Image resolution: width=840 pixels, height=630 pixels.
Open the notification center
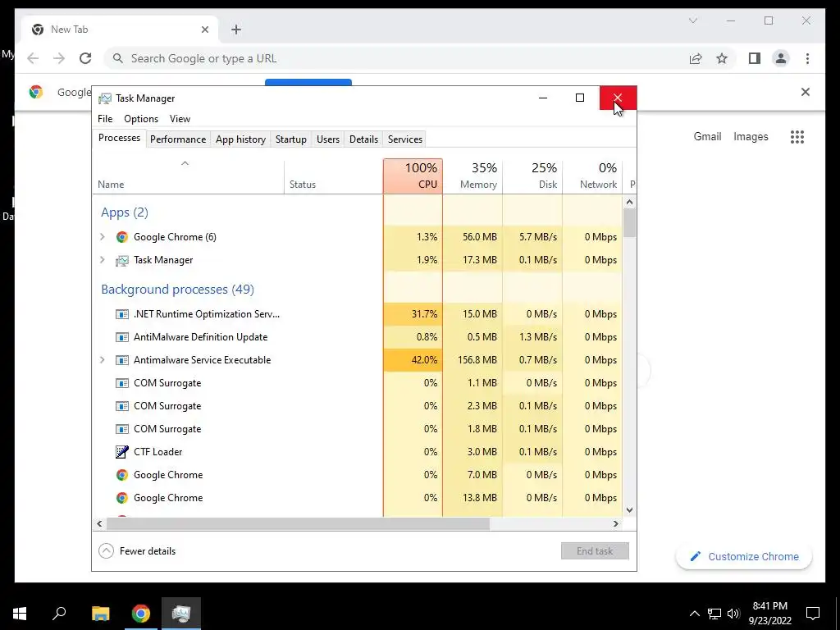813,614
